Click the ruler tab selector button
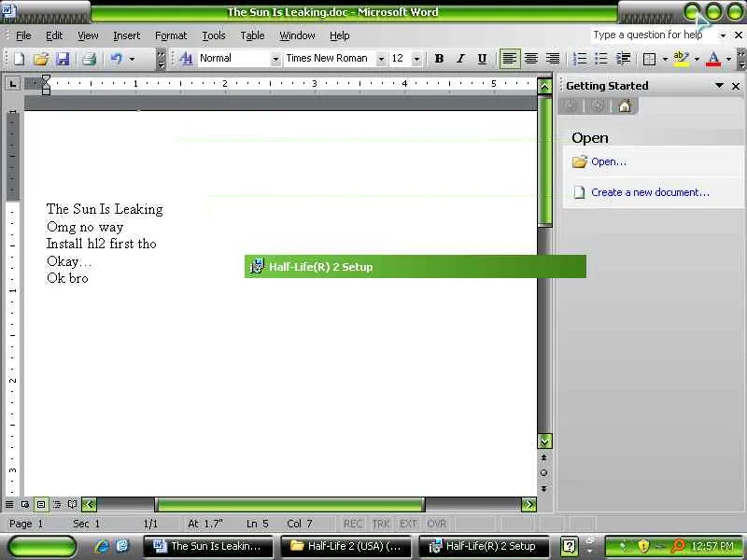The width and height of the screenshot is (747, 560). pos(12,84)
